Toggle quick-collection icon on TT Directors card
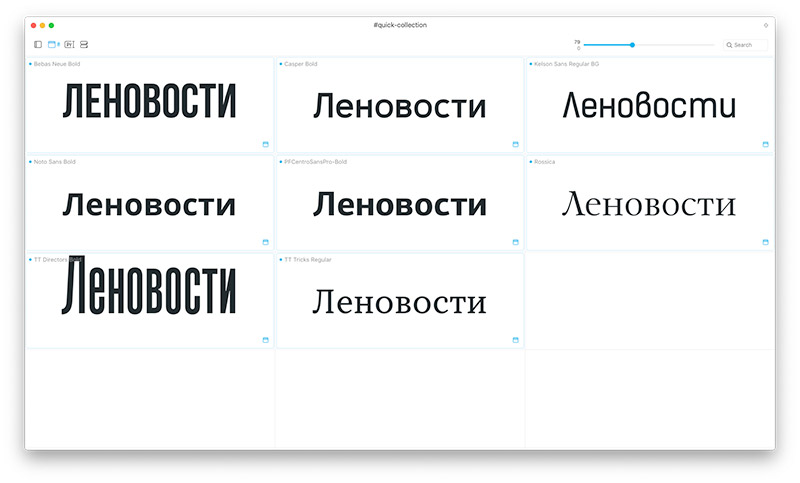The image size is (800, 483). click(265, 340)
